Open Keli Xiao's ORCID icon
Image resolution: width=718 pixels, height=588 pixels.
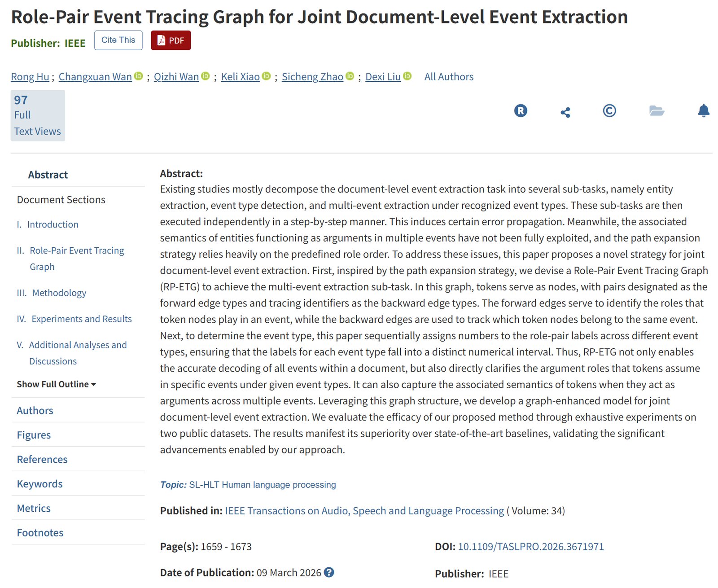pyautogui.click(x=267, y=76)
